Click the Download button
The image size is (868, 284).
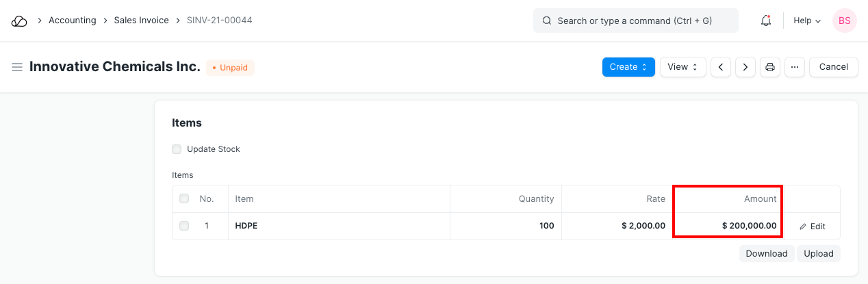pos(766,253)
